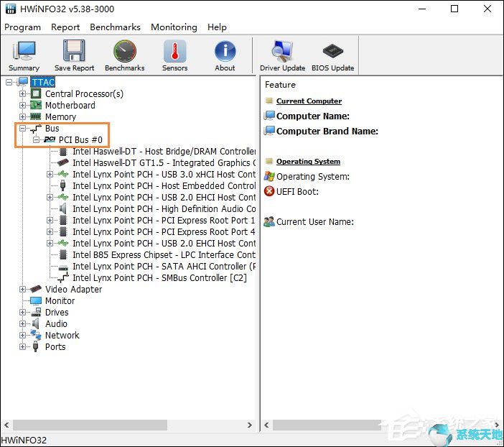
Task: Open Sensors thermometer icon
Action: click(x=174, y=51)
